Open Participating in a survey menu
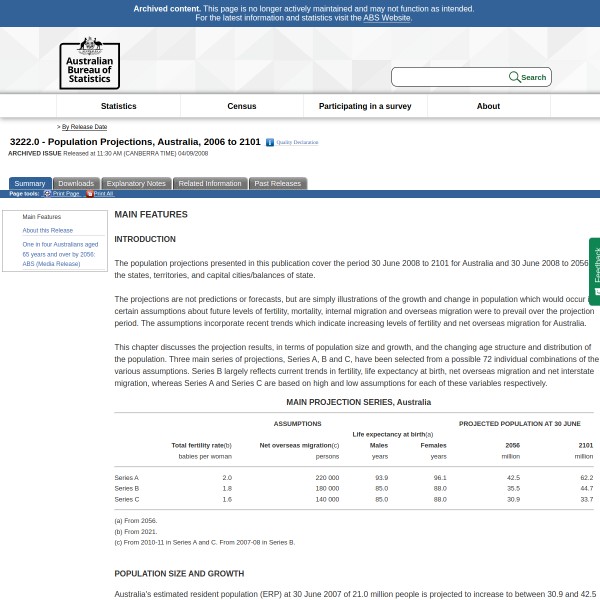 click(365, 106)
